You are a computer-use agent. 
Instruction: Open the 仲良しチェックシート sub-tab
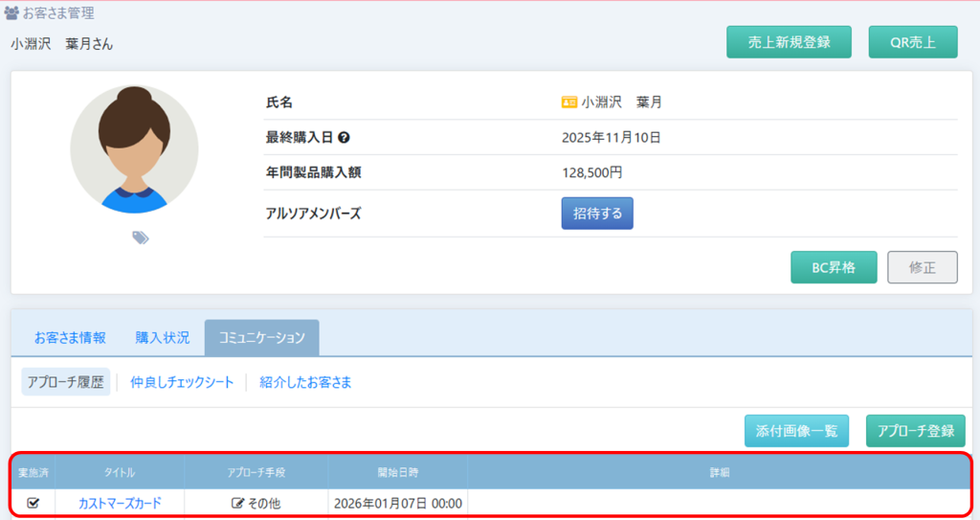[x=182, y=382]
